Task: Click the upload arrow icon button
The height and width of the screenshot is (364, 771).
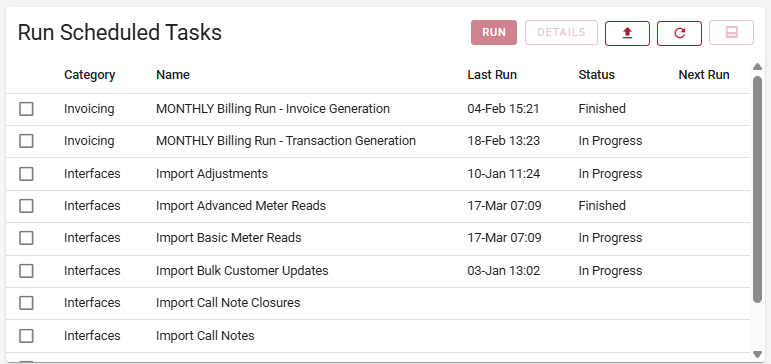Action: pos(627,33)
